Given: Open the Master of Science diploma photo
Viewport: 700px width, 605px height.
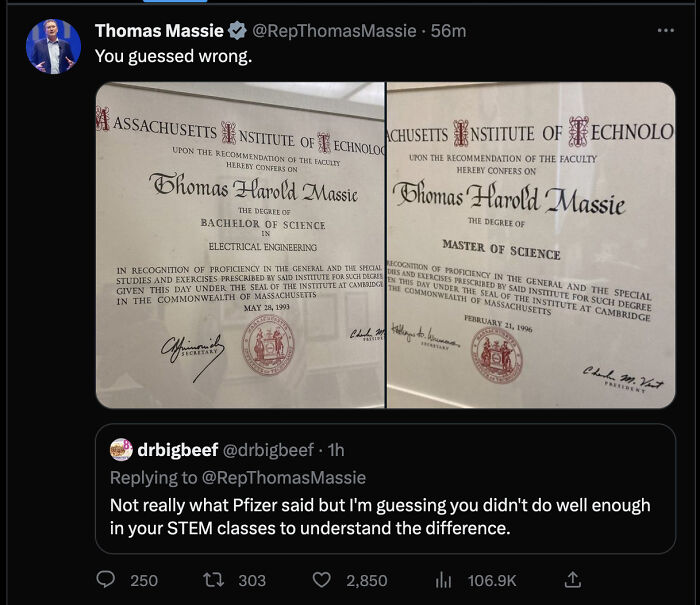Looking at the screenshot, I should click(531, 245).
